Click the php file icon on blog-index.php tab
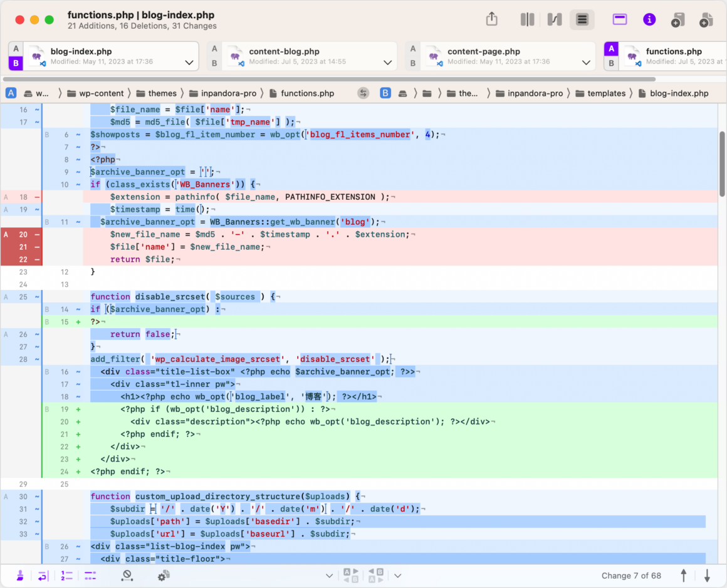727x588 pixels. 37,56
